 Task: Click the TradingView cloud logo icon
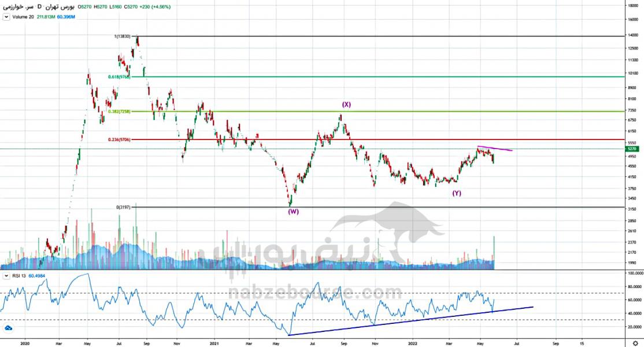[x=8, y=328]
